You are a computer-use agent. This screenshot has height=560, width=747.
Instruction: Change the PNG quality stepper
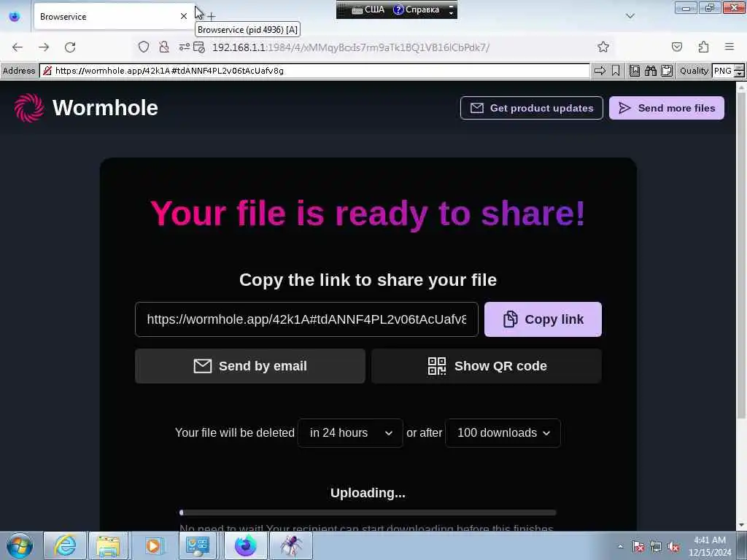[x=740, y=71]
